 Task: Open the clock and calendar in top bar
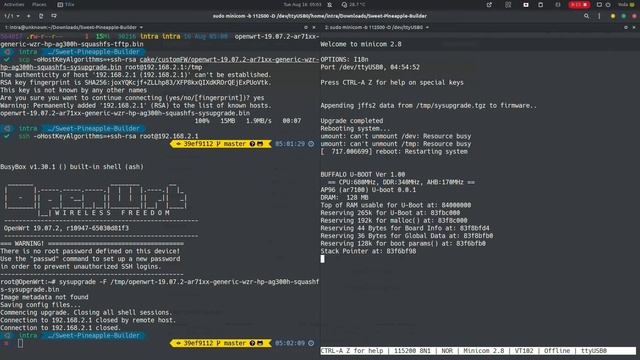[x=302, y=4]
